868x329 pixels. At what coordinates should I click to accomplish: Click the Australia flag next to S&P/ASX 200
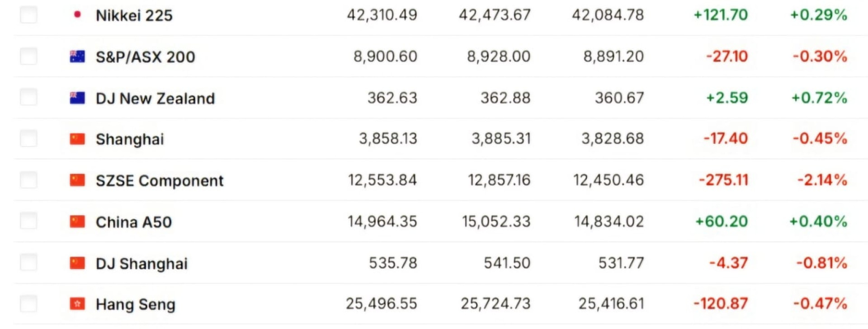[x=77, y=56]
